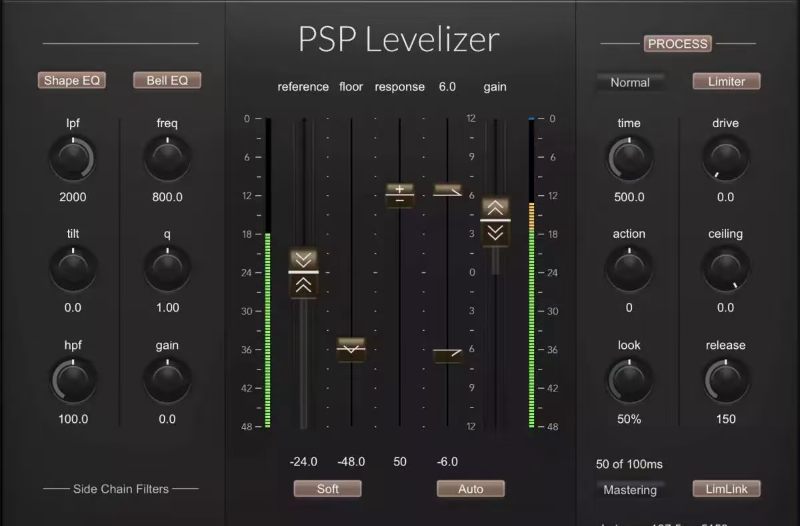Click the action value 0

coord(629,308)
